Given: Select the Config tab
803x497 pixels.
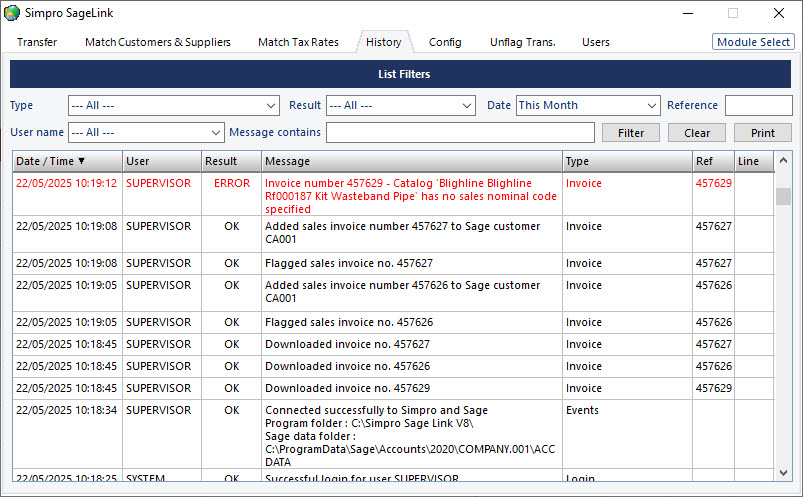Looking at the screenshot, I should [445, 42].
